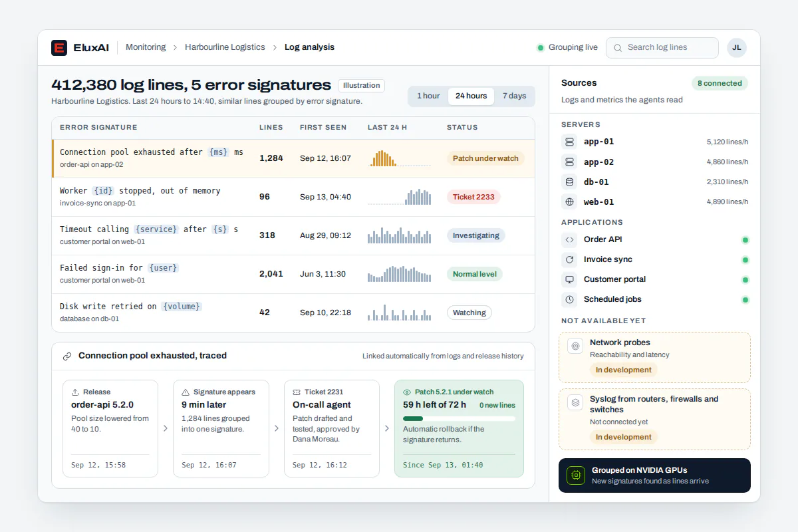Click the Invoice sync refresh icon
This screenshot has height=532, width=798.
pyautogui.click(x=569, y=259)
